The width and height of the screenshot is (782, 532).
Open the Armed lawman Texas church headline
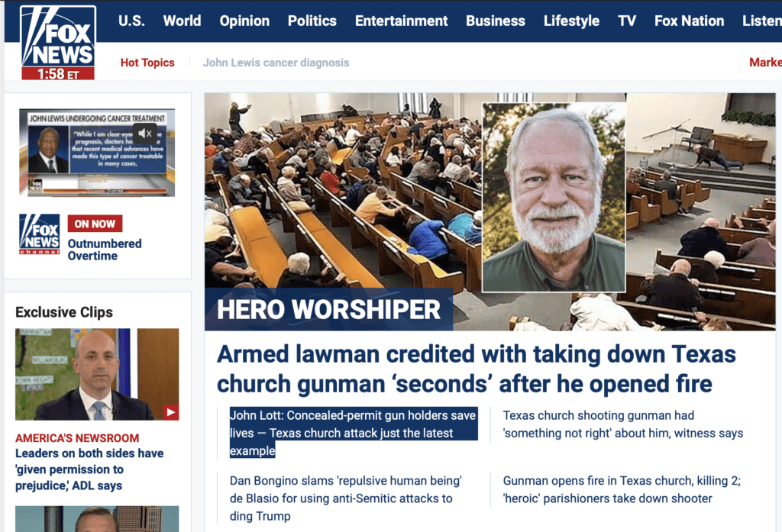[x=476, y=368]
